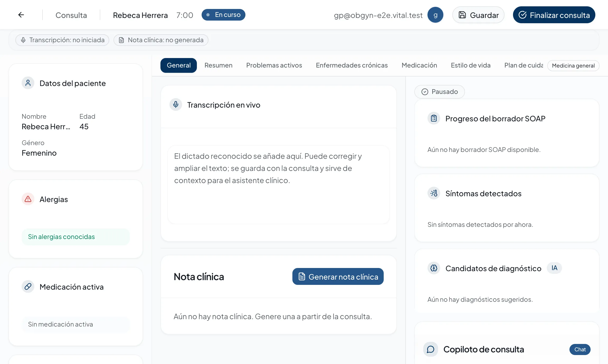This screenshot has width=608, height=364.
Task: Click 'Sin alergias conocidas' label
Action: click(x=61, y=237)
